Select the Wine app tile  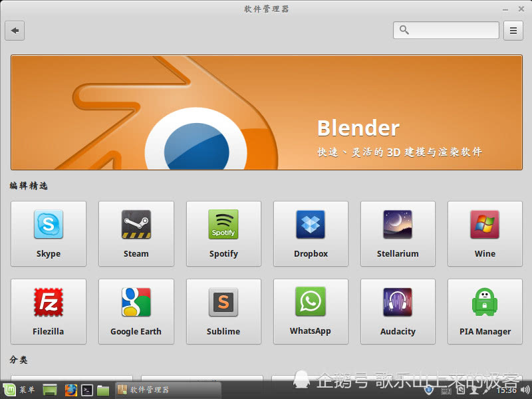[485, 234]
